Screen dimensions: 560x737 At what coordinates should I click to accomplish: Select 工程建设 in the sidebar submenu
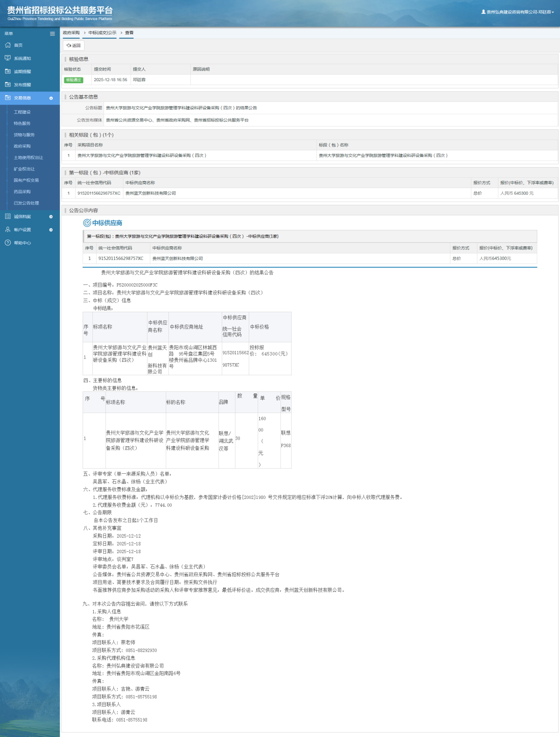coord(22,112)
